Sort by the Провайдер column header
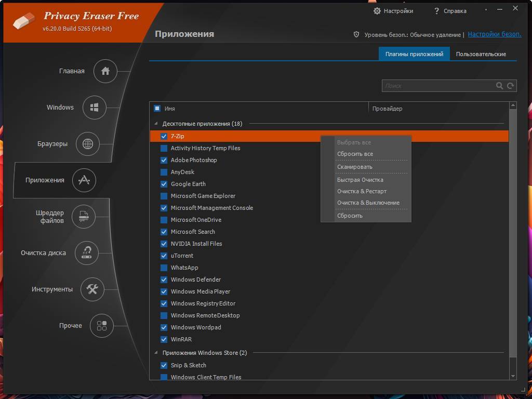Screen dimensions: 532x399 click(x=387, y=109)
